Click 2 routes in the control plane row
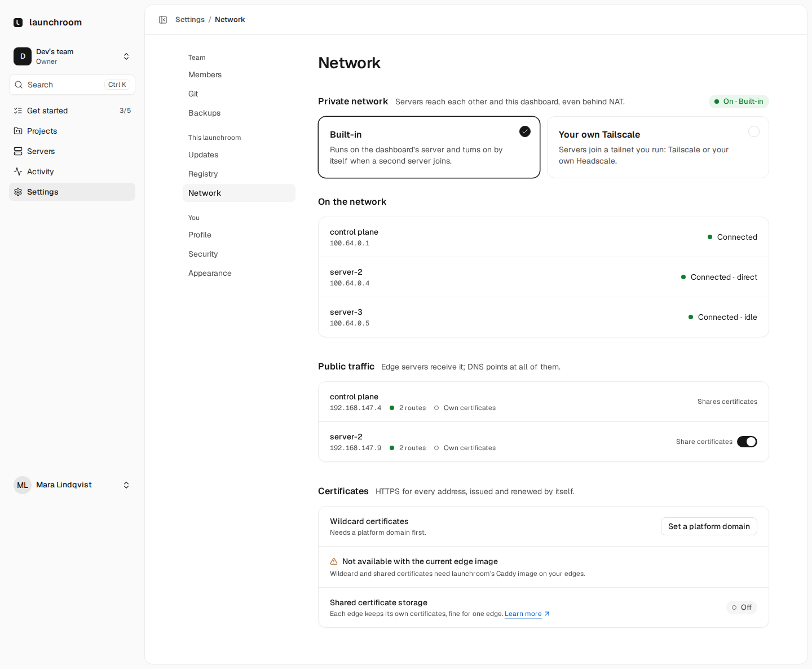Viewport: 812px width, 669px height. [x=412, y=408]
